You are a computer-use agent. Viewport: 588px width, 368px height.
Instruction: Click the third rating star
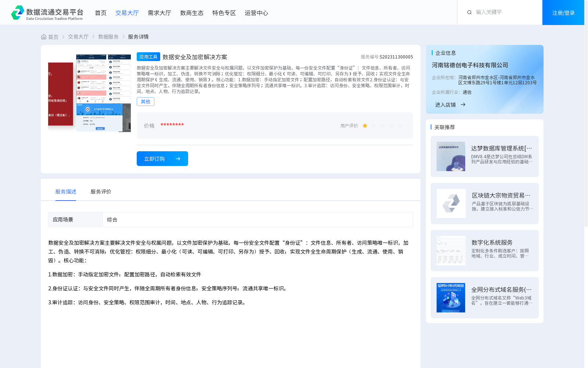point(383,125)
